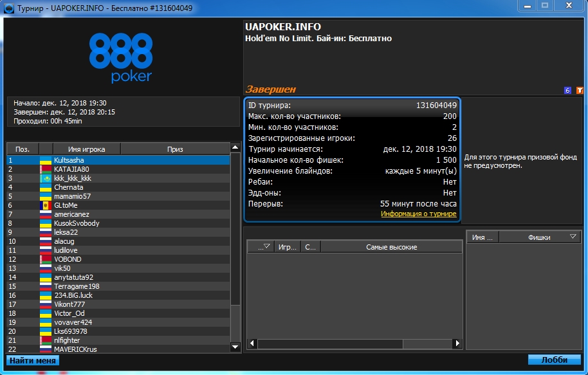
Task: Click the 888poker title bar icon
Action: click(x=8, y=8)
